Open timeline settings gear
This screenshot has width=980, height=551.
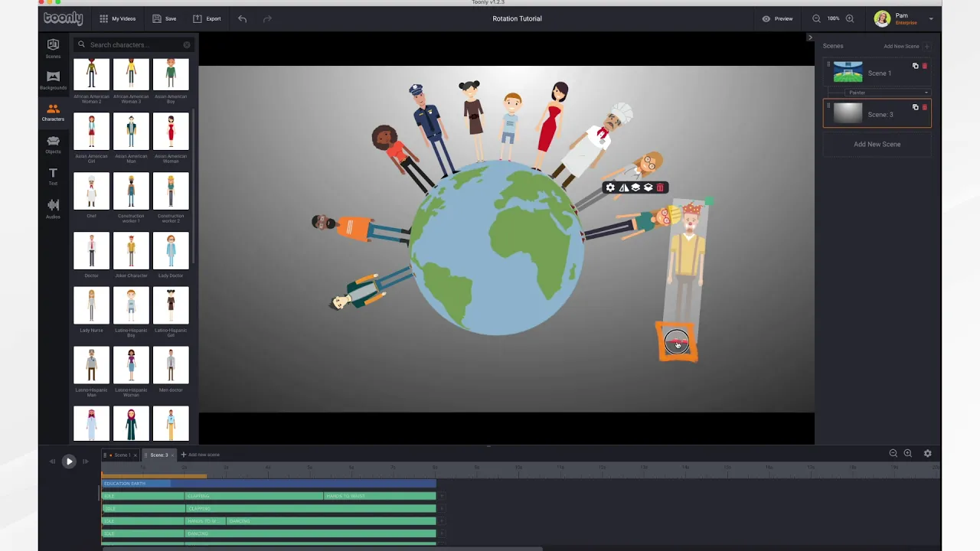tap(927, 453)
